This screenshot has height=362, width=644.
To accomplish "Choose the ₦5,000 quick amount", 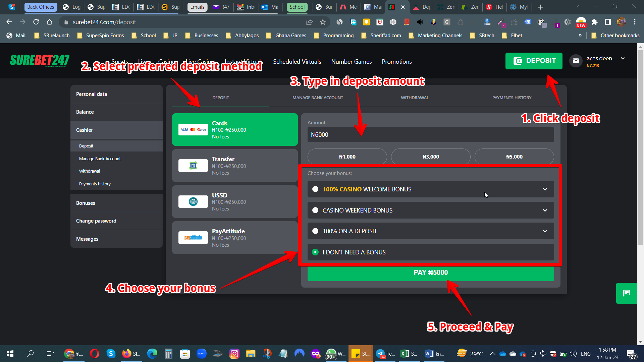I will click(x=514, y=157).
